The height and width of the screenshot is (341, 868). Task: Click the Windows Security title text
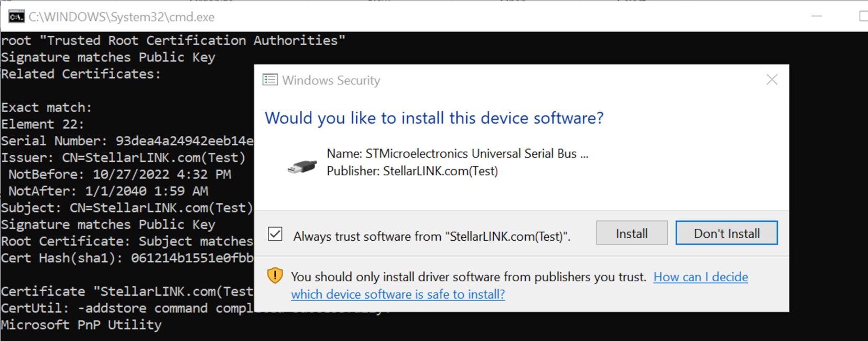(331, 80)
